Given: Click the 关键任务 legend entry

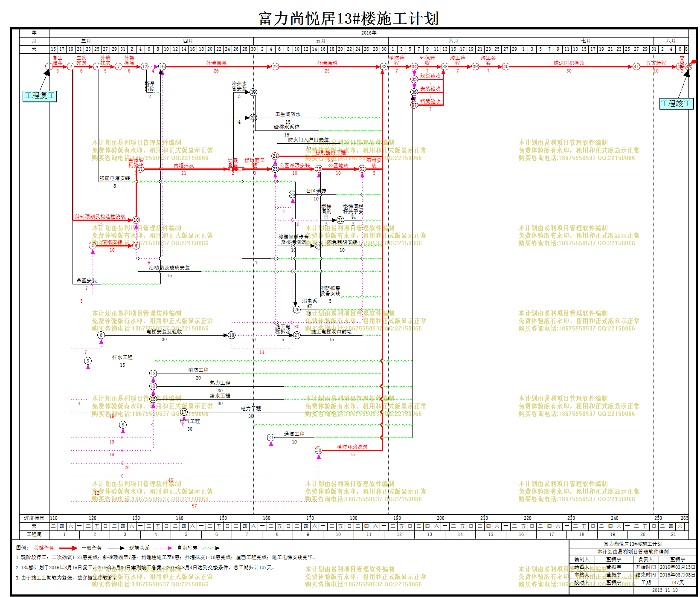Looking at the screenshot, I should [x=44, y=548].
